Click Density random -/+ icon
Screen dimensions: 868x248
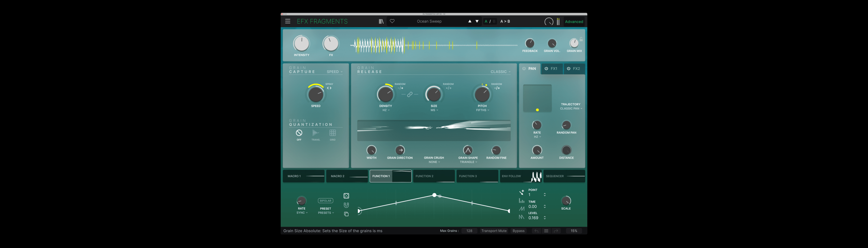click(400, 88)
